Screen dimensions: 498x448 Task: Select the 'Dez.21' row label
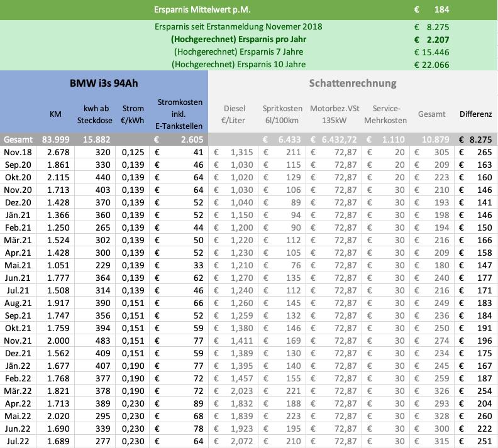coord(18,354)
